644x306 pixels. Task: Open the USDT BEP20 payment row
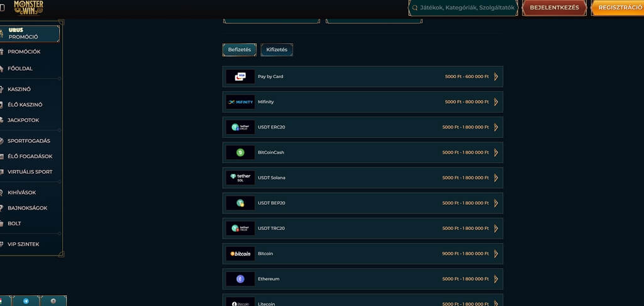363,203
